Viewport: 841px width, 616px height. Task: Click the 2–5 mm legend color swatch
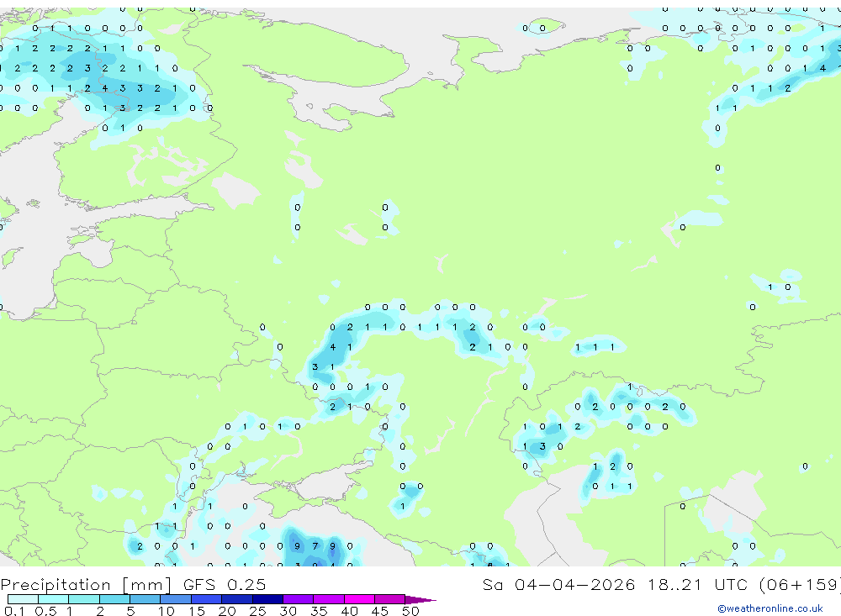[x=114, y=599]
